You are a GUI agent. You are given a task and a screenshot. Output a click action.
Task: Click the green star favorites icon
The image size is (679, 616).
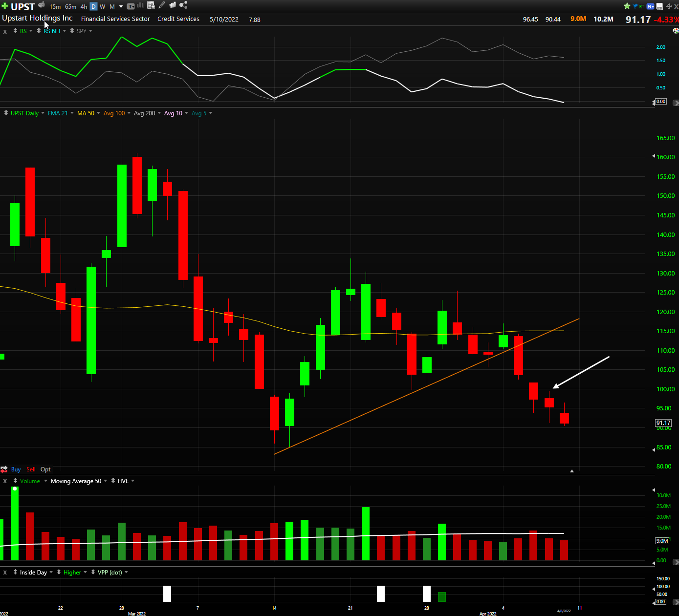coord(627,6)
